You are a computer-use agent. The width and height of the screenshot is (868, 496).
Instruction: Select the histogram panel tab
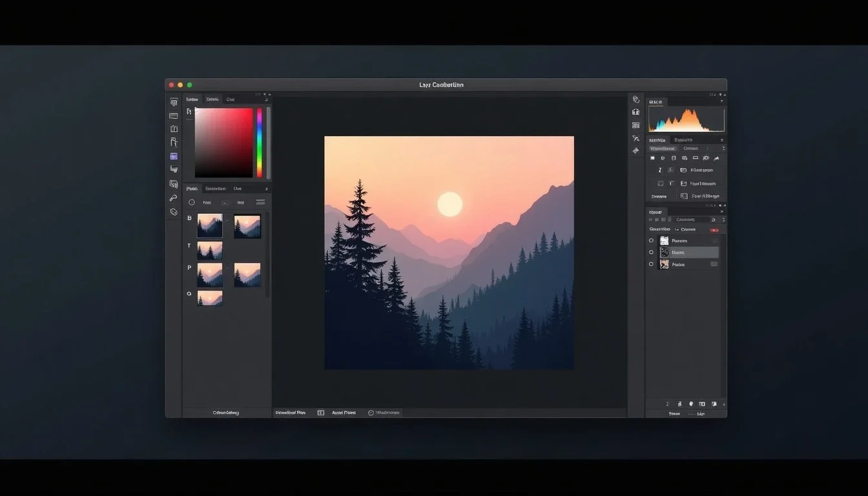(656, 102)
